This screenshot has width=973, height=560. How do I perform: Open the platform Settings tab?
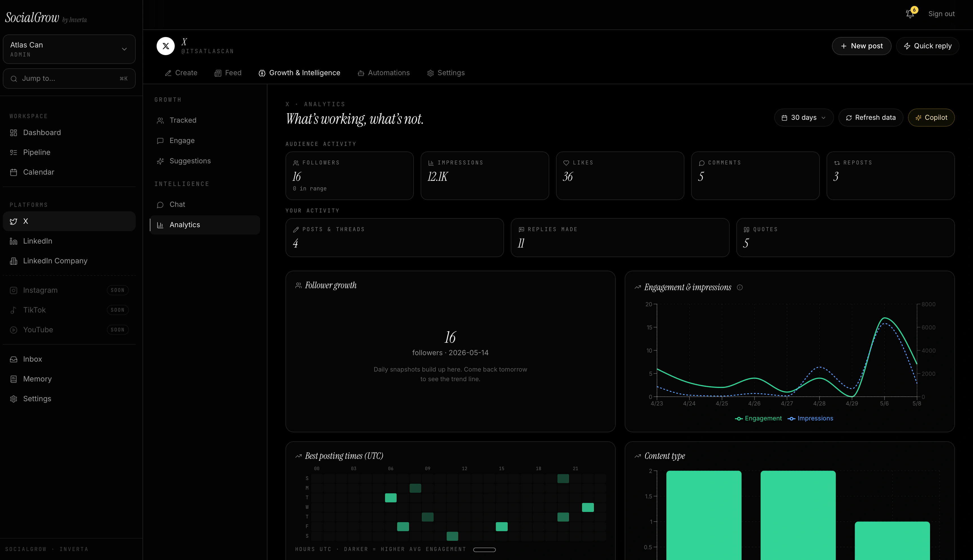[x=446, y=73]
